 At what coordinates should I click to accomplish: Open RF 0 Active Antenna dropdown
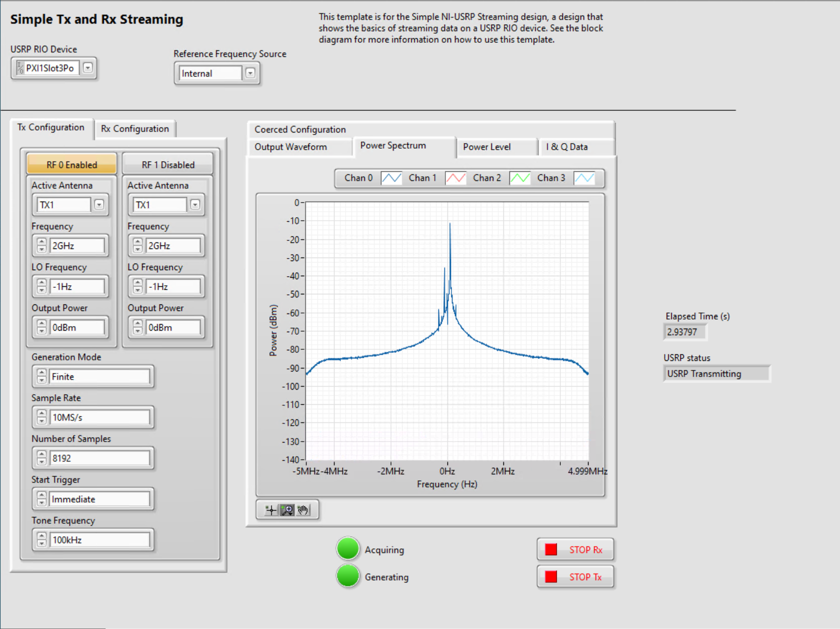click(x=99, y=205)
